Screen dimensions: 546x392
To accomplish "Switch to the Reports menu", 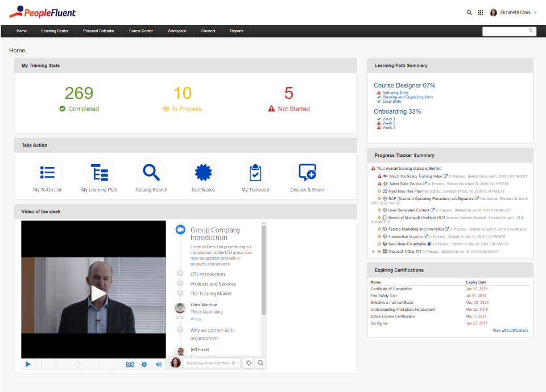I will pos(236,31).
